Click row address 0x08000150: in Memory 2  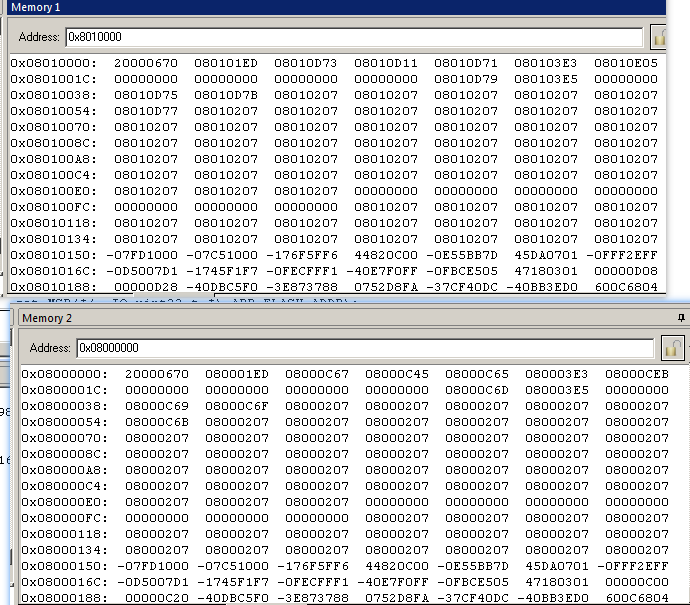pos(64,566)
